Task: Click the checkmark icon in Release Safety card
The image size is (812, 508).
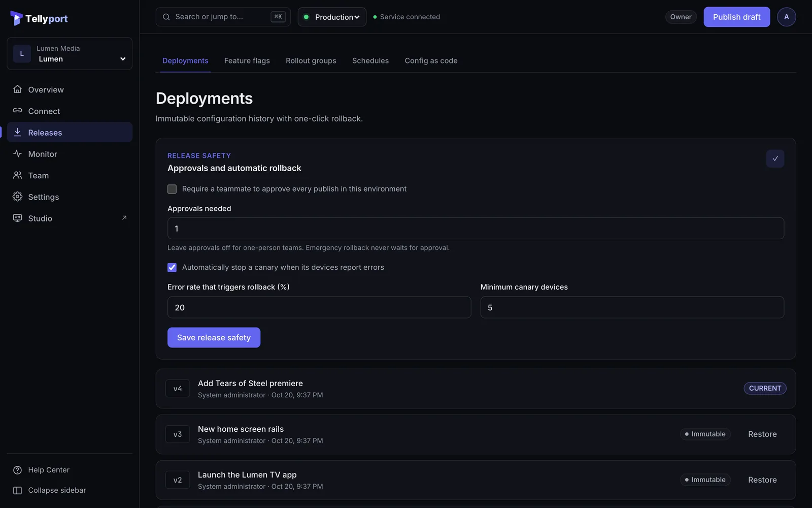Action: click(775, 158)
